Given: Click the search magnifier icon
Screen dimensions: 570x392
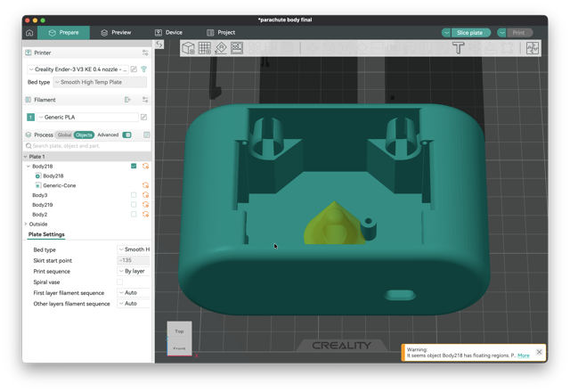Looking at the screenshot, I should click(x=28, y=146).
